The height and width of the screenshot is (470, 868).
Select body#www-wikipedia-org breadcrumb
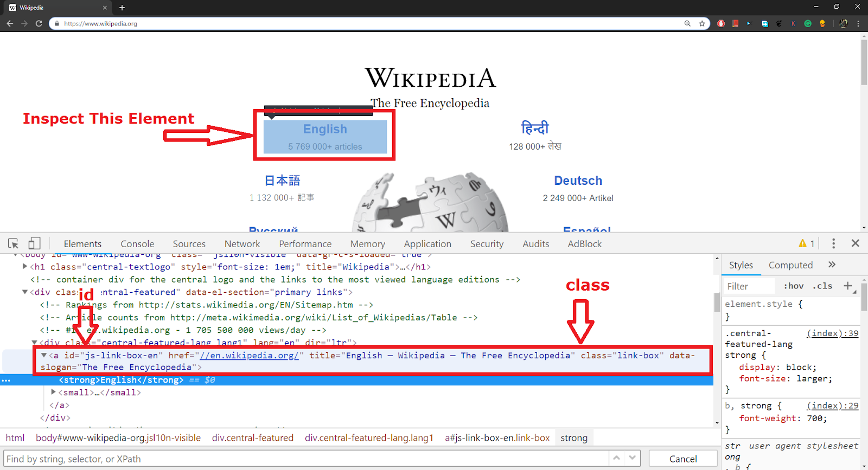pos(118,437)
